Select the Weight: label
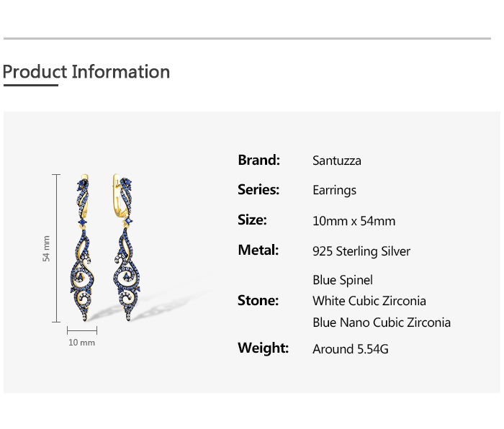 (x=263, y=348)
